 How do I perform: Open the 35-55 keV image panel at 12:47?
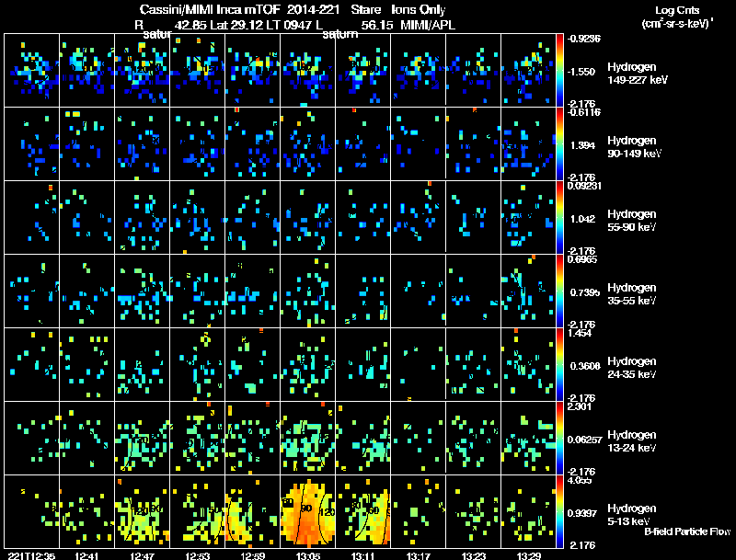[143, 291]
